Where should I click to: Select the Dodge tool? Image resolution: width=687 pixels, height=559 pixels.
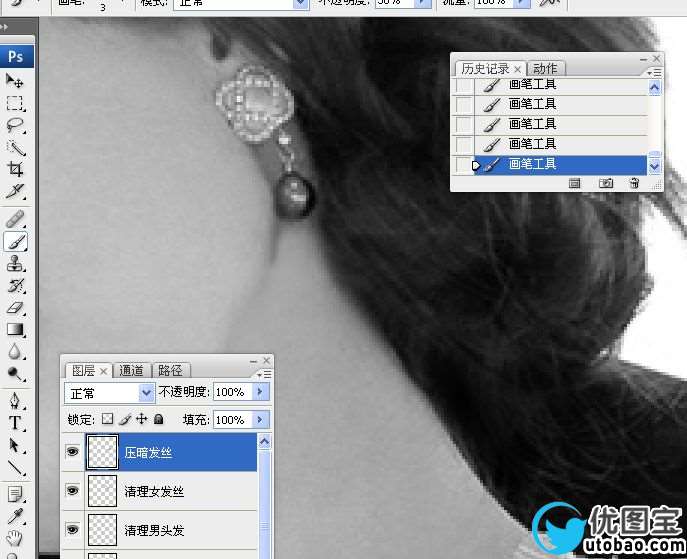pos(15,373)
